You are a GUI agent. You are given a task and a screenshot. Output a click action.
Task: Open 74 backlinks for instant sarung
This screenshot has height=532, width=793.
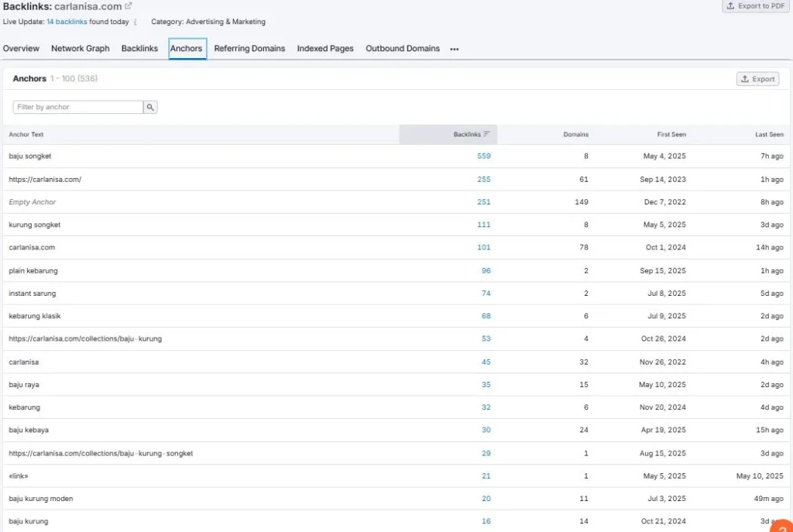click(x=486, y=293)
